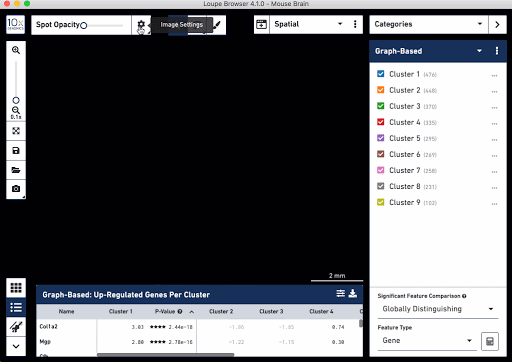Select the Mgp gene row
The width and height of the screenshot is (512, 362).
[199, 342]
